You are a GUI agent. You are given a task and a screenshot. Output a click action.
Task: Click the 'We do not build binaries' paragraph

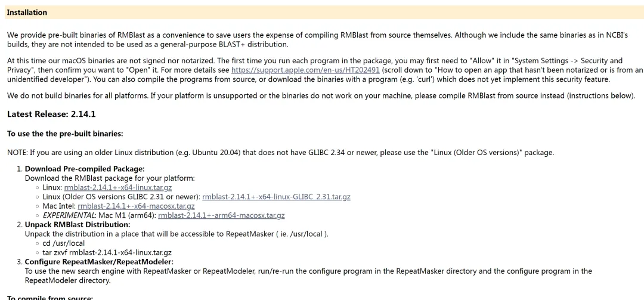click(x=321, y=96)
